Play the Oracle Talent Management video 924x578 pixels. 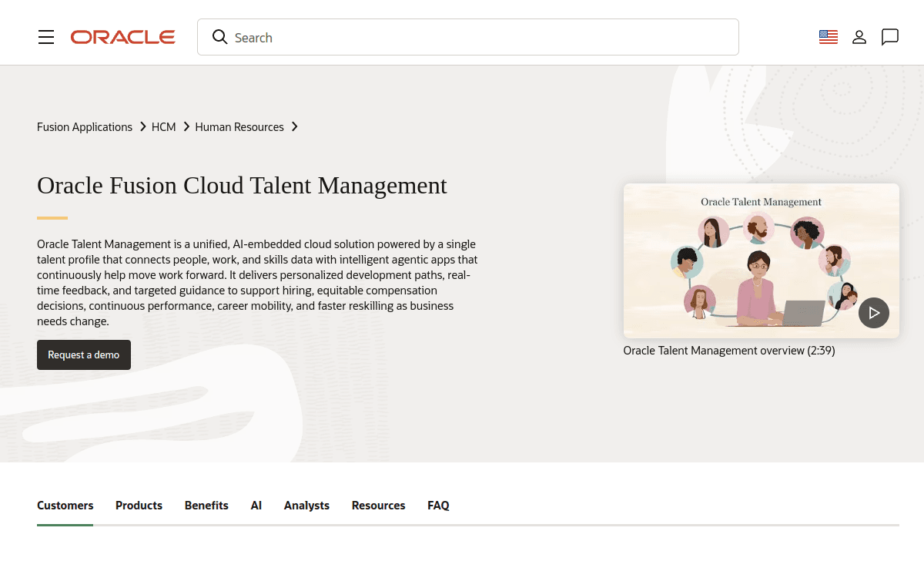click(874, 313)
